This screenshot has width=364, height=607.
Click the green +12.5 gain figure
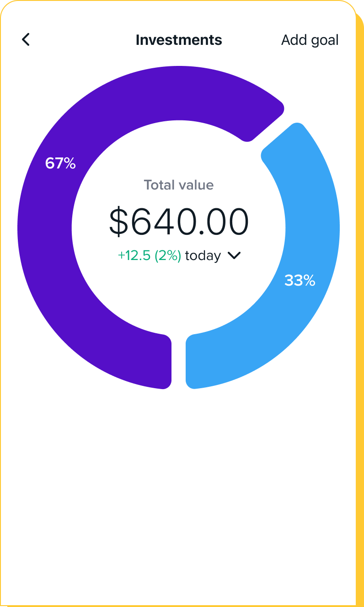(134, 256)
